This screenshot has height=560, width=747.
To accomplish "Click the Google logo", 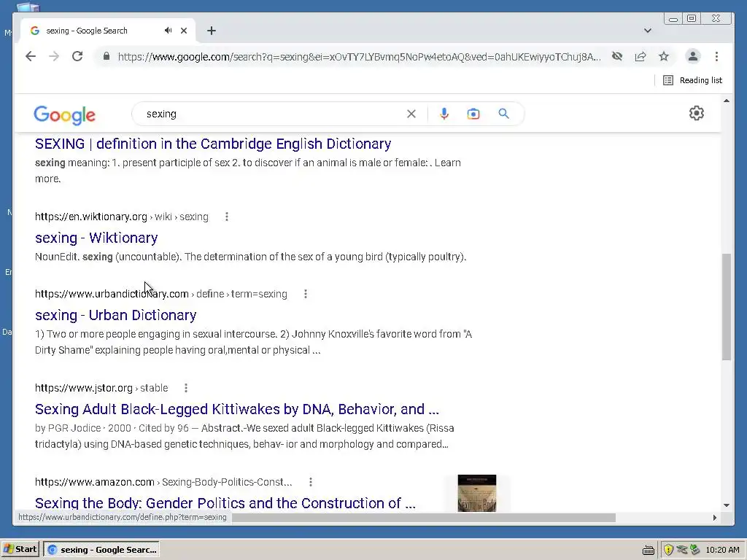I will [64, 114].
